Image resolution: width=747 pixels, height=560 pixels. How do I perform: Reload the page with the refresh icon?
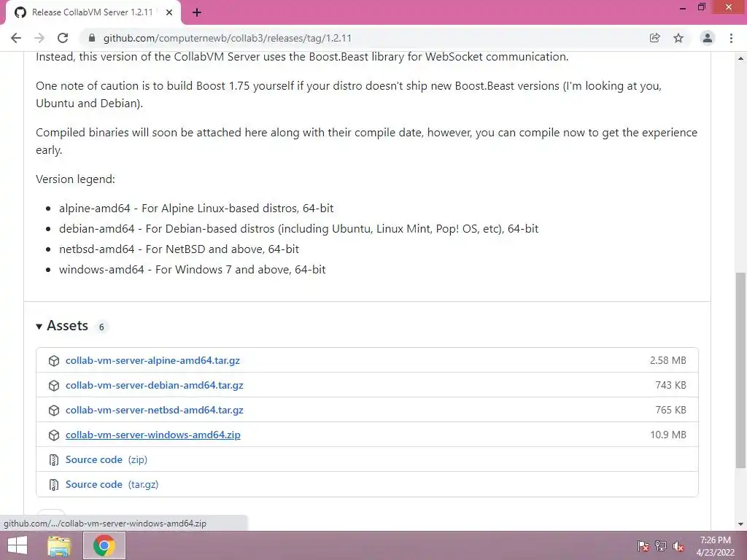click(x=63, y=38)
